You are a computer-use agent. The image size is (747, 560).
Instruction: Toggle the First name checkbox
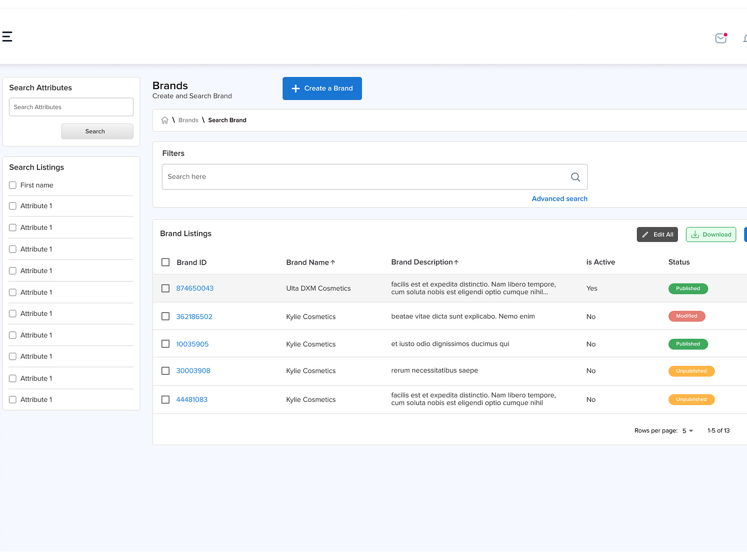13,185
